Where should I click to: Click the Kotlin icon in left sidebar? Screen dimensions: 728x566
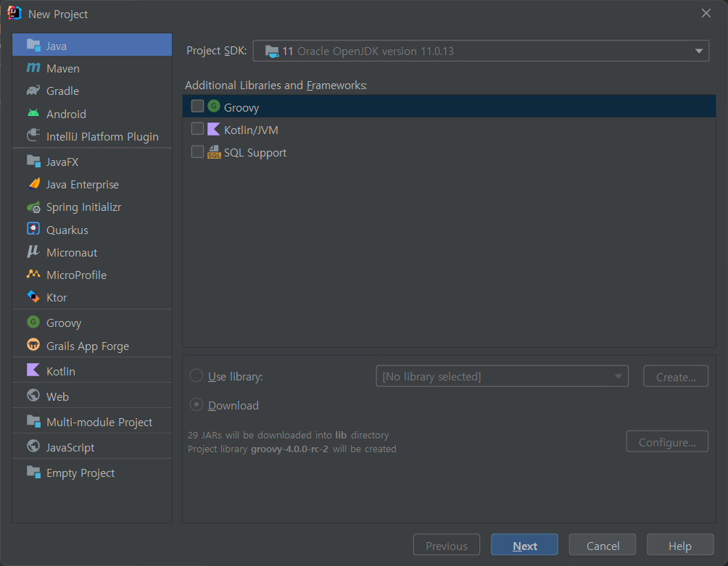click(33, 370)
